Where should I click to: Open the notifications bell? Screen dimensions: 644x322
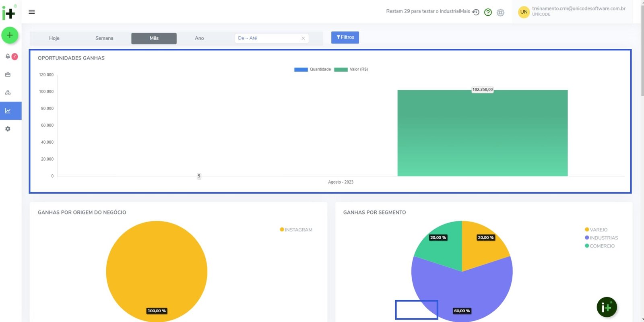[8, 56]
